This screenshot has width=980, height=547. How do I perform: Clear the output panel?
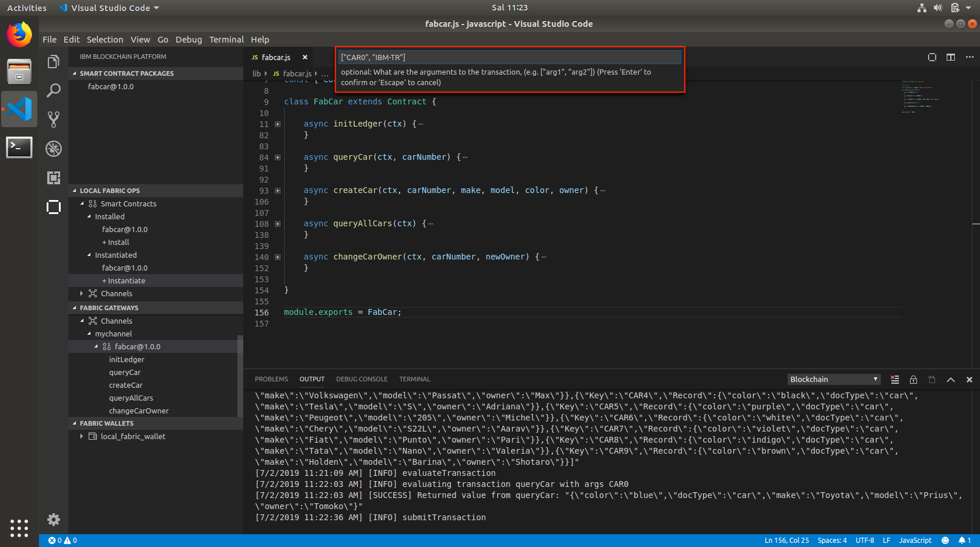895,380
